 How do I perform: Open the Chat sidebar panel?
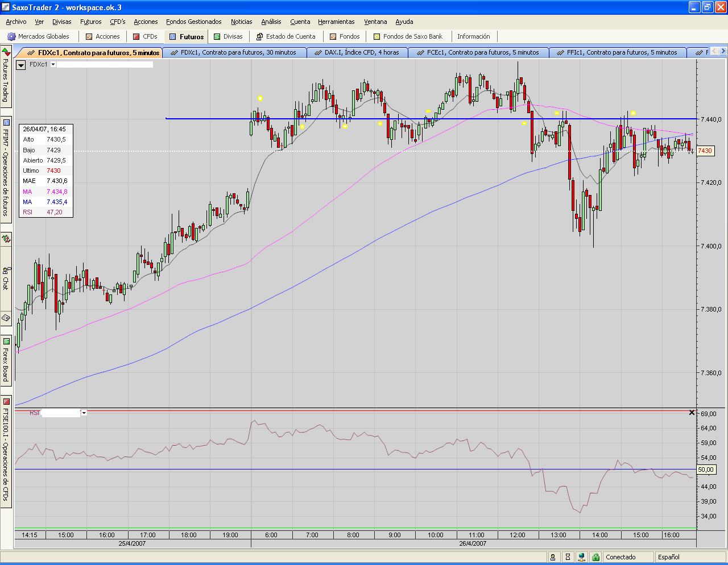click(6, 279)
